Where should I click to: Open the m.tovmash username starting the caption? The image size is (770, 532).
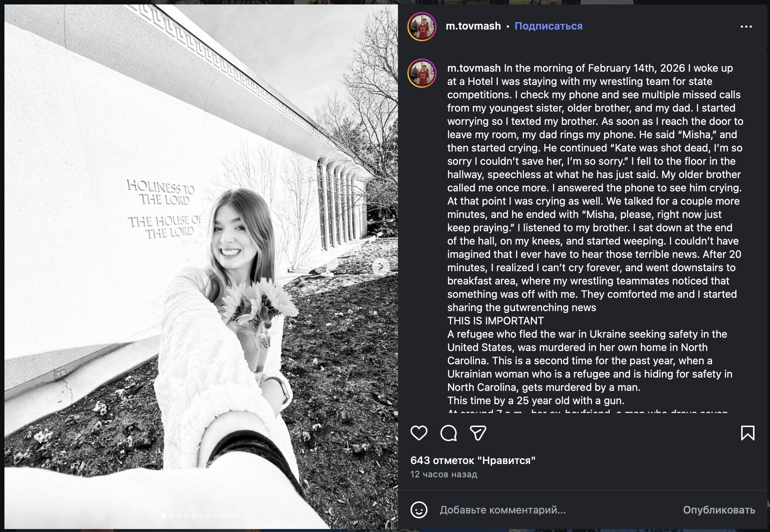click(474, 68)
